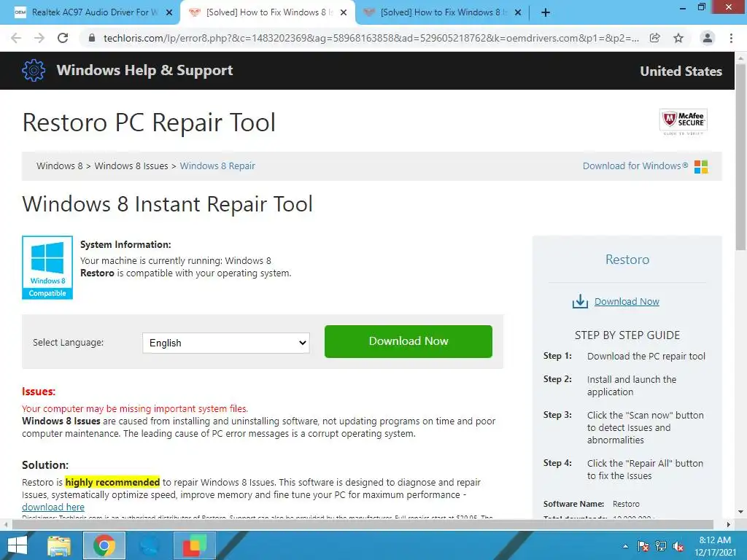Open the Select Language dropdown showing English
The image size is (747, 560).
tap(226, 343)
